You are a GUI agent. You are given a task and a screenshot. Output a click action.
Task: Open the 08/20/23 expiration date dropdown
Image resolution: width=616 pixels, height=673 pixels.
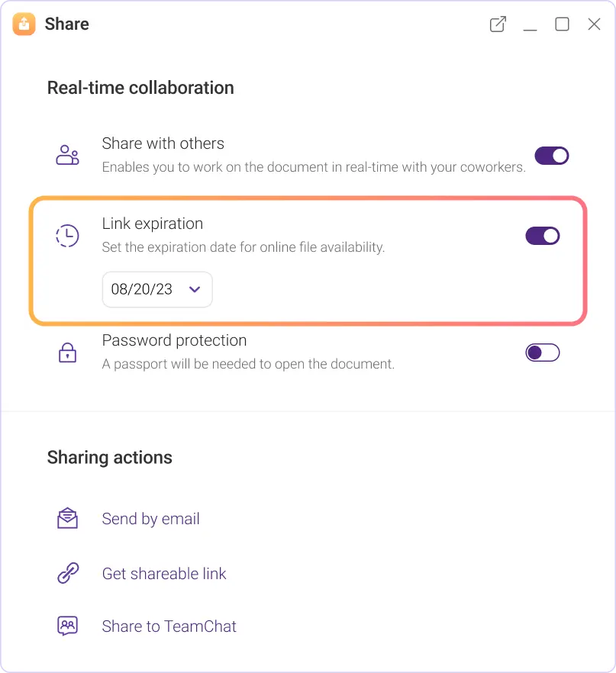[x=156, y=290]
